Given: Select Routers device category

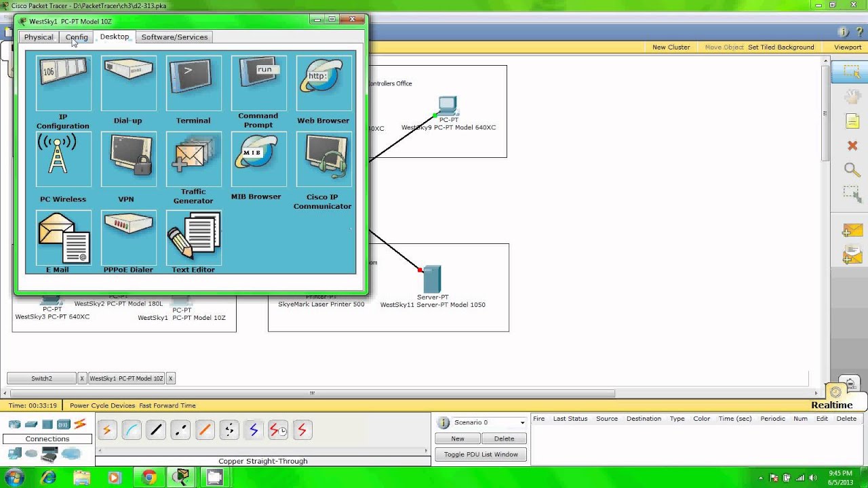Looking at the screenshot, I should (x=14, y=425).
